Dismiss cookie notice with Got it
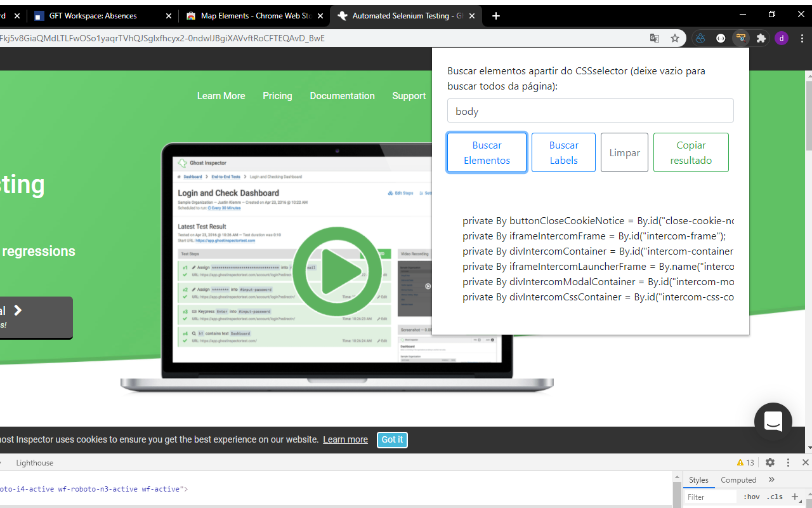The image size is (812, 508). pos(392,439)
